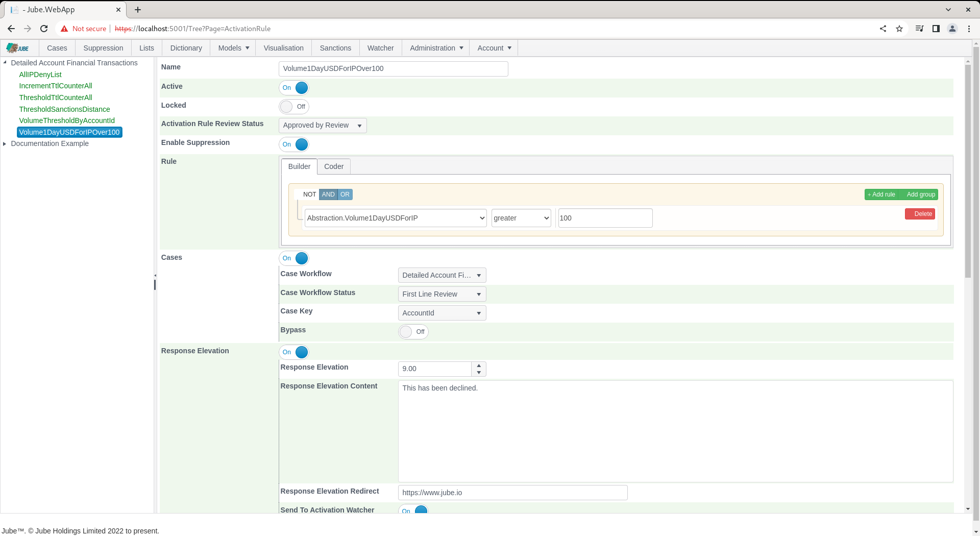Open the Sanctions menu item
980x536 pixels.
[x=335, y=48]
